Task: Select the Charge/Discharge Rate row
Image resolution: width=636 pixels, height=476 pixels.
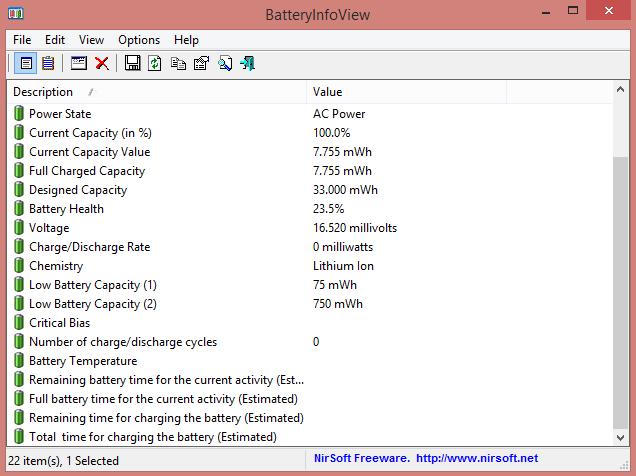Action: 309,247
